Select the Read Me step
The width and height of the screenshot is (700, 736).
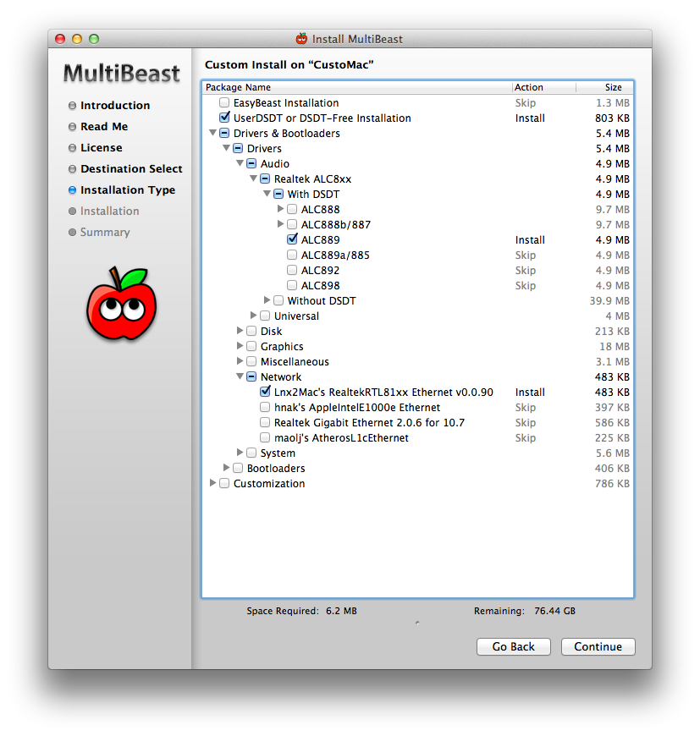[104, 127]
